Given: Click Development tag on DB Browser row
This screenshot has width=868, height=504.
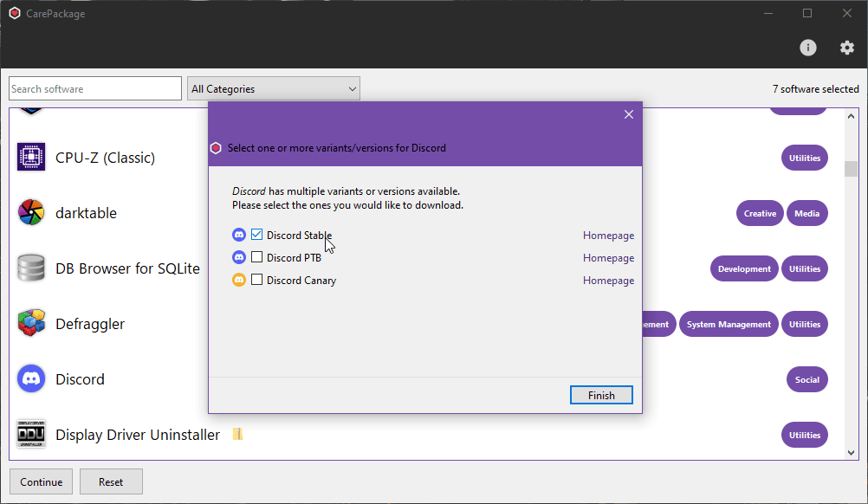Looking at the screenshot, I should point(744,268).
